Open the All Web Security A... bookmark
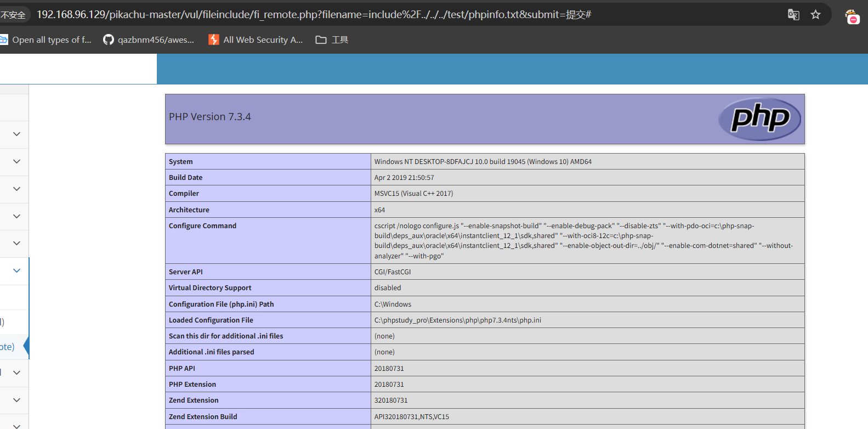Viewport: 868px width, 429px height. pos(256,39)
